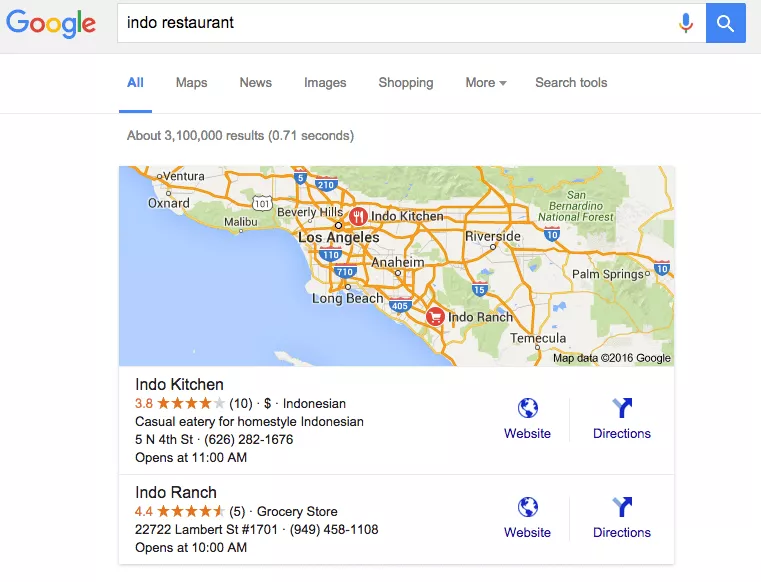Open the Images results tab

pos(325,83)
